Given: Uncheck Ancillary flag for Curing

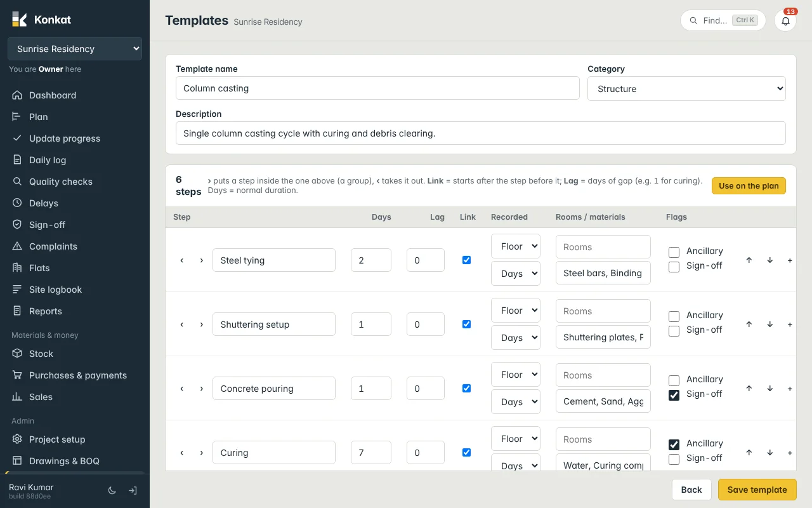Looking at the screenshot, I should point(674,444).
